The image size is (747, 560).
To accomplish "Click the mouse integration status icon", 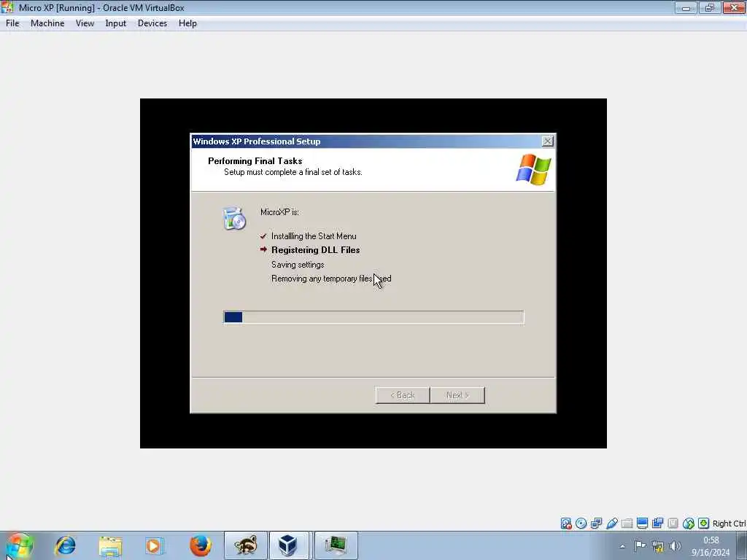I will click(x=689, y=524).
